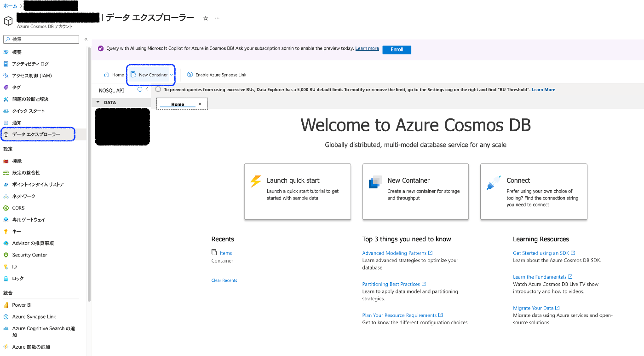The height and width of the screenshot is (356, 644).
Task: Select the Home tab
Action: pos(178,105)
